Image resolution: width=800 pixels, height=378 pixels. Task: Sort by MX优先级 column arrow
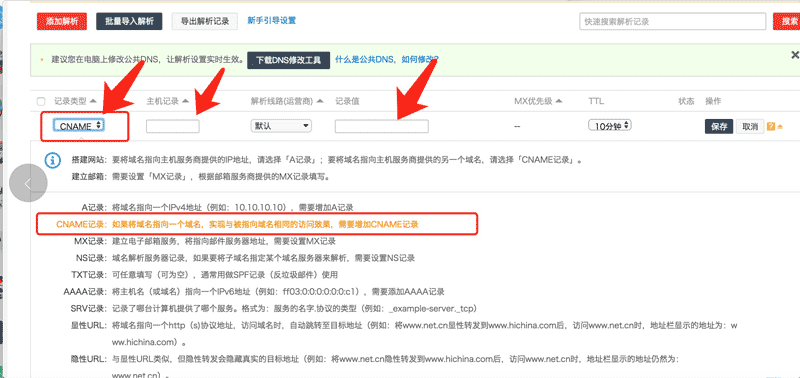click(x=559, y=101)
